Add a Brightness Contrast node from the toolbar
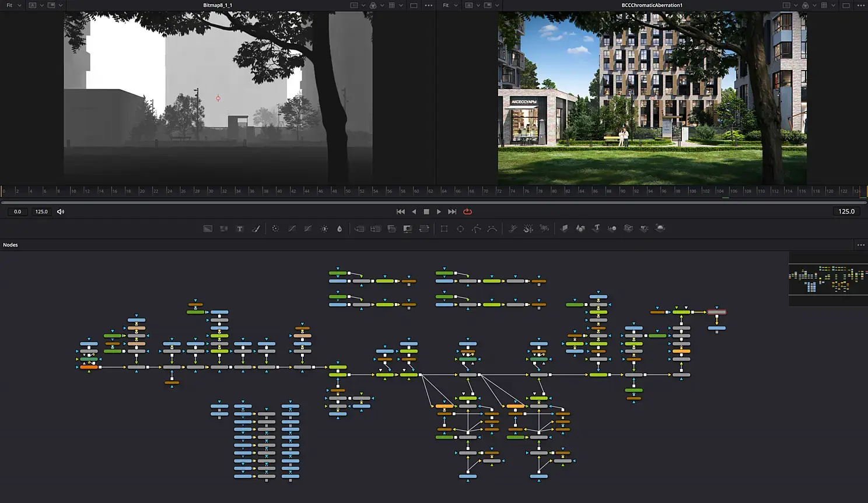 (324, 228)
